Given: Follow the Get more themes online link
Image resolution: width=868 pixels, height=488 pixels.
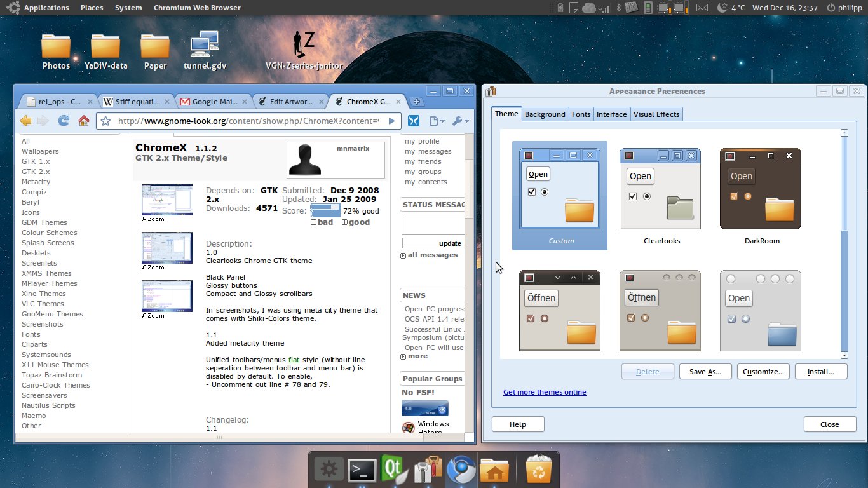Looking at the screenshot, I should [x=545, y=392].
